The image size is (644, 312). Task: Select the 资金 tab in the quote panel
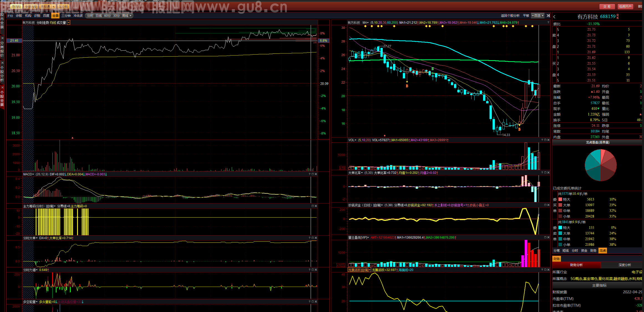click(x=584, y=251)
